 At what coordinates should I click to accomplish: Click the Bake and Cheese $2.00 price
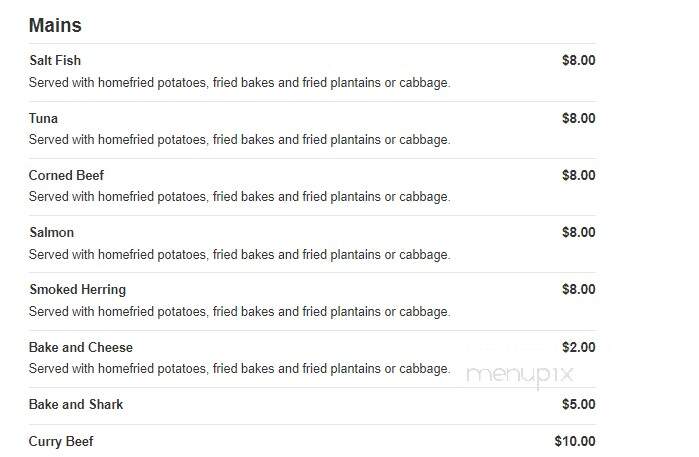578,347
